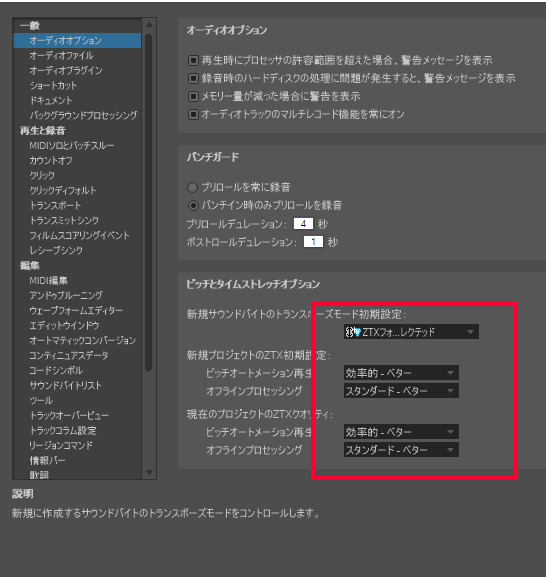Image resolution: width=546 pixels, height=577 pixels.
Task: Open オーディオプラグイン settings page
Action: (x=66, y=70)
